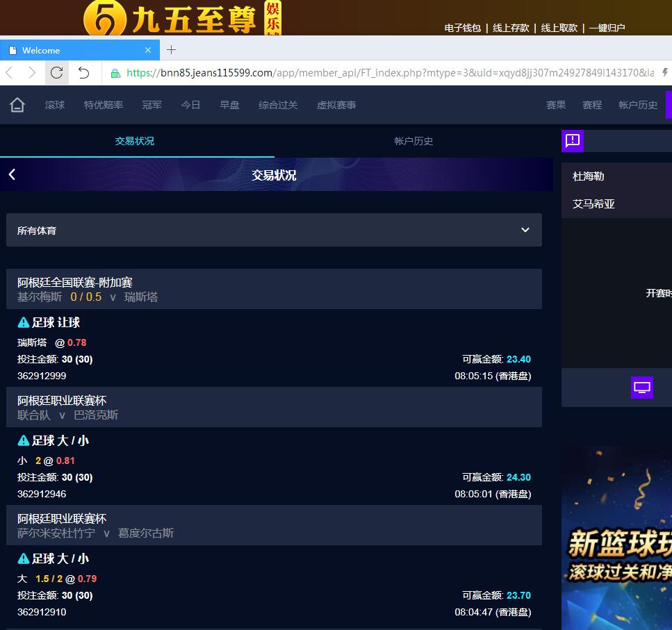Open the 今日 menu item
Screen dimensions: 672x630
(x=190, y=105)
